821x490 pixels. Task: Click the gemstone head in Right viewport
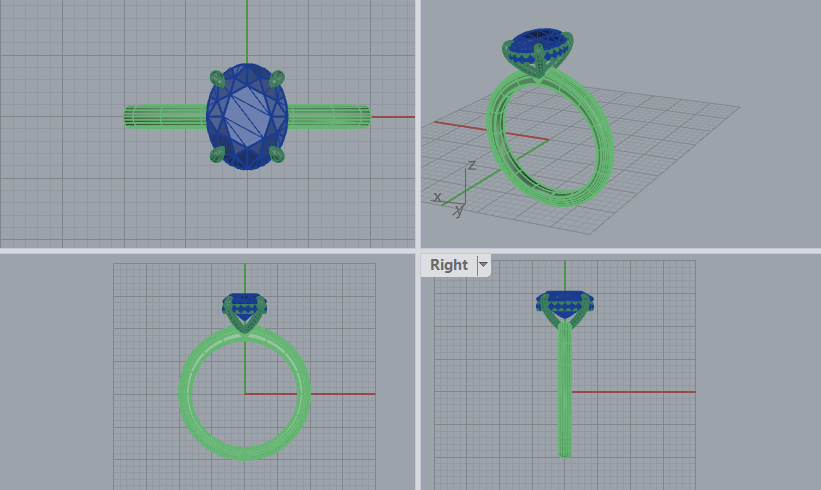[x=565, y=303]
